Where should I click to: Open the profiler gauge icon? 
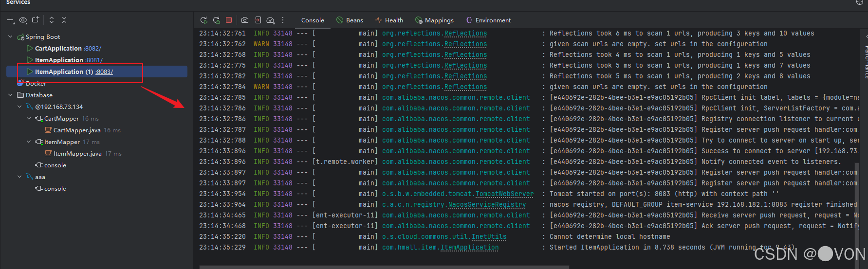point(270,20)
